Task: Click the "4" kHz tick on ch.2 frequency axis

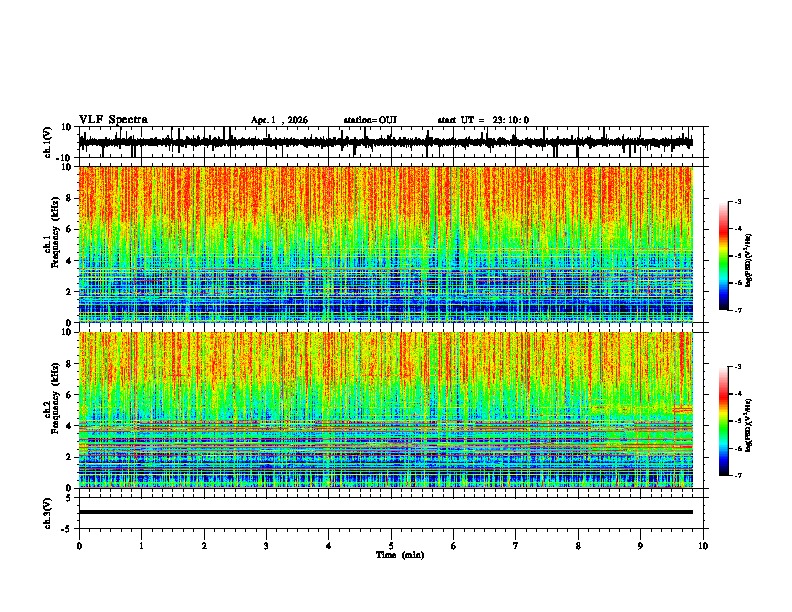Action: click(x=70, y=426)
